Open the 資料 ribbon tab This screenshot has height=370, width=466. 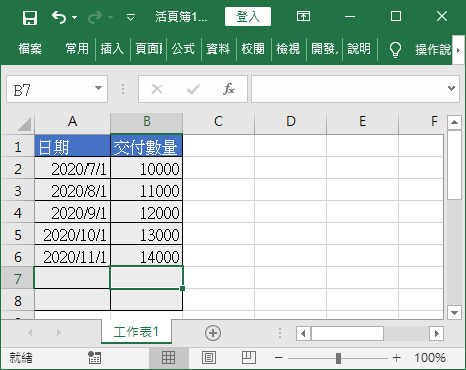[218, 49]
